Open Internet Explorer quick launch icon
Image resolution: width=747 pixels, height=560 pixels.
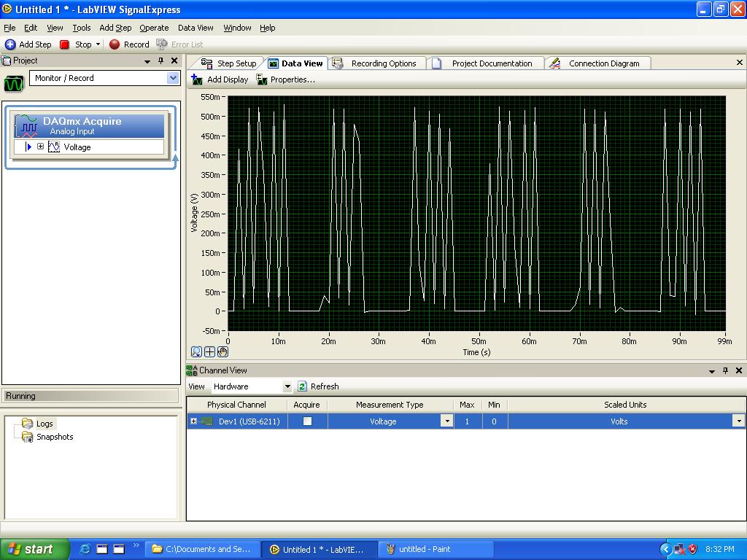[85, 549]
